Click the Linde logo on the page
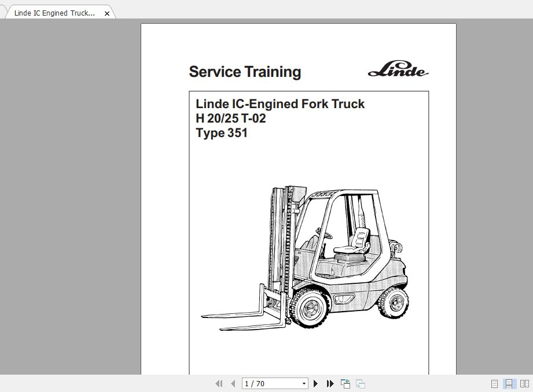This screenshot has height=392, width=533. point(398,69)
